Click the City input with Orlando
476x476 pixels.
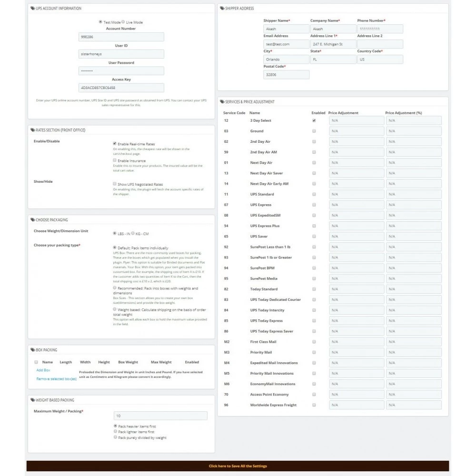tap(286, 59)
